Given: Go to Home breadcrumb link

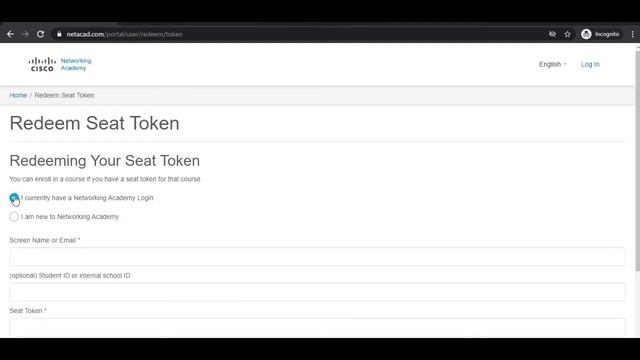Looking at the screenshot, I should pos(18,95).
